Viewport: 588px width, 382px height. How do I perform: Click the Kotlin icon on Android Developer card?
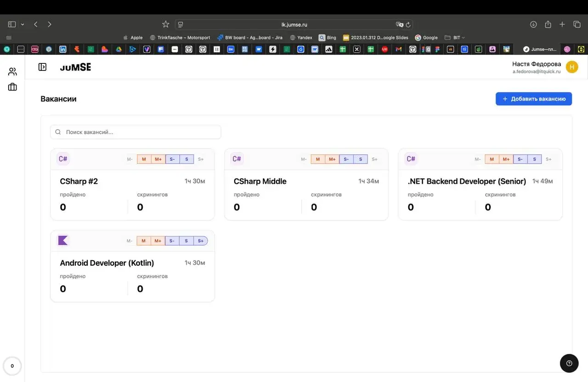click(63, 240)
